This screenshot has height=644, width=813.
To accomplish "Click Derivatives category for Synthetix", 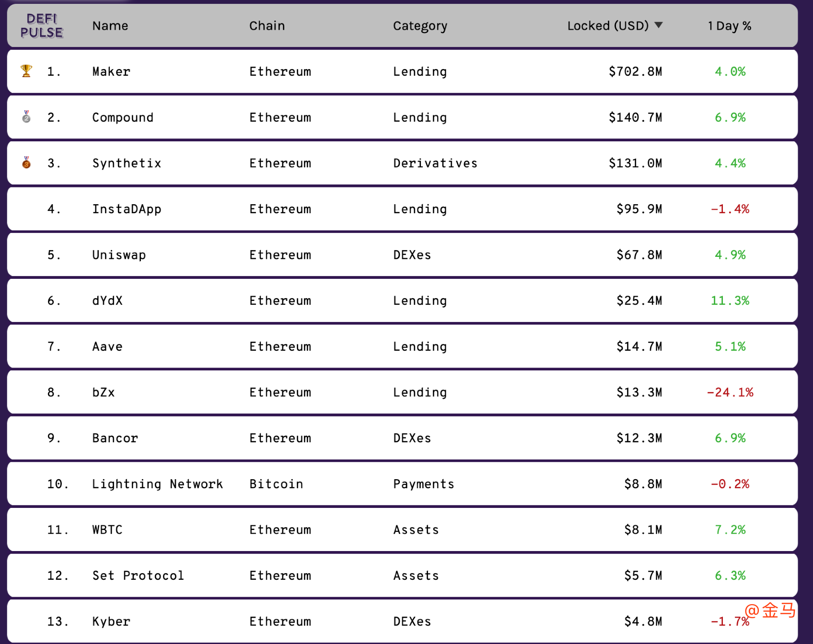I will (x=435, y=163).
